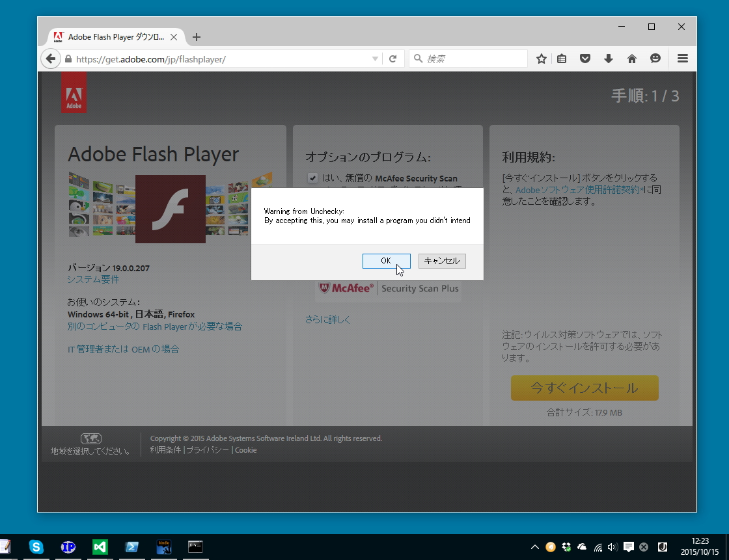Open the Firefox hamburger menu

[683, 59]
